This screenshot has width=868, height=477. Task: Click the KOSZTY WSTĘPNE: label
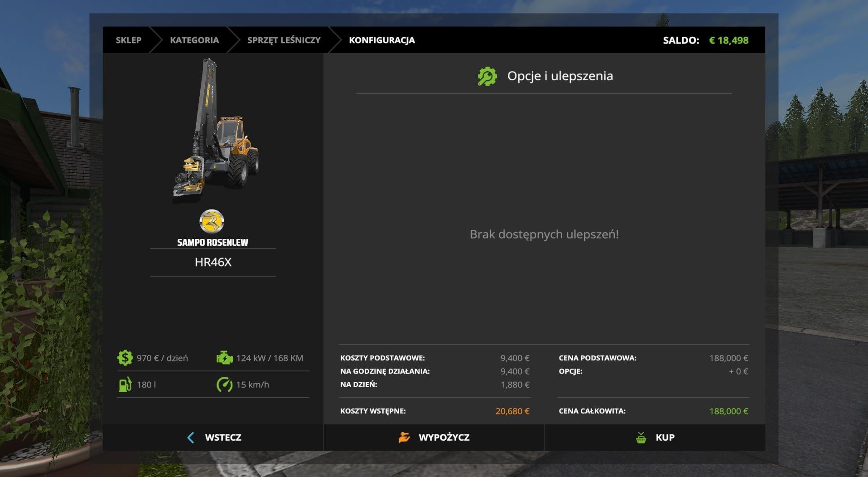[373, 411]
